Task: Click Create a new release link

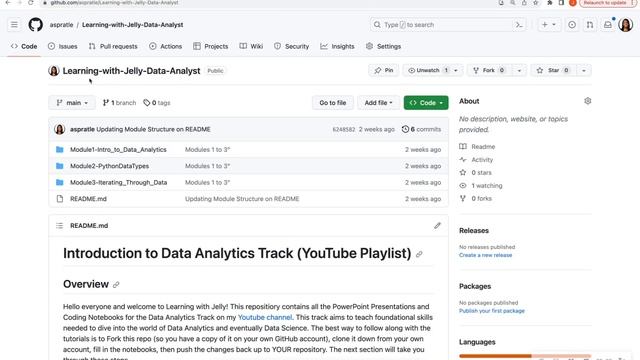Action: [485, 255]
